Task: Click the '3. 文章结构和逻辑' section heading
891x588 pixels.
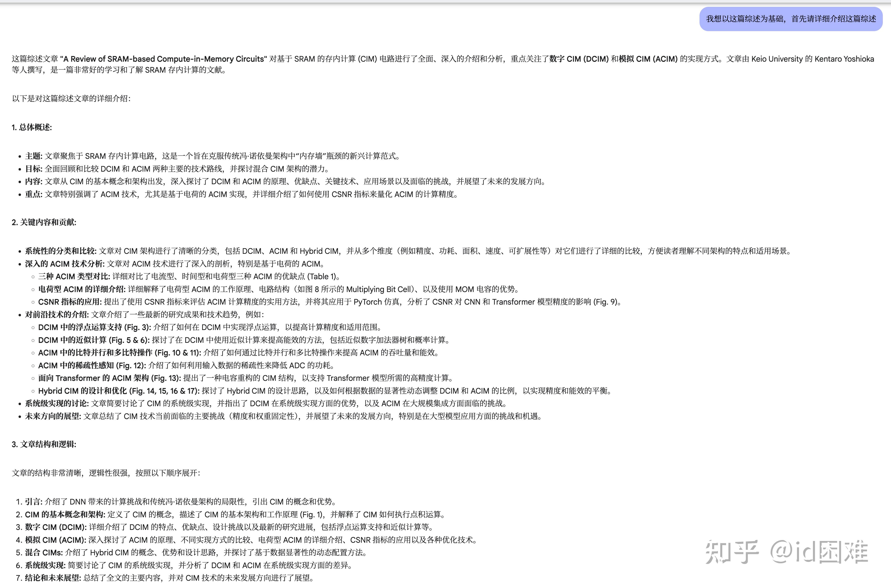Action: point(44,444)
